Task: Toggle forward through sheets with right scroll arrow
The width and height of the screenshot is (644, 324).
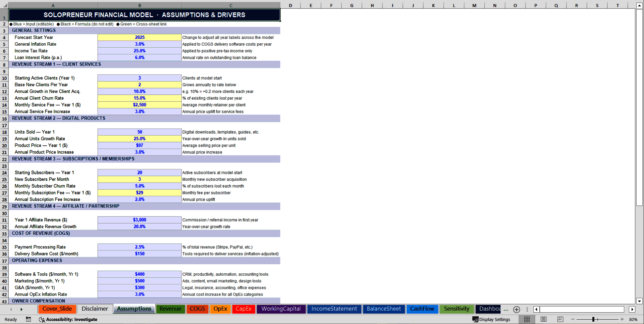Action: pyautogui.click(x=22, y=309)
